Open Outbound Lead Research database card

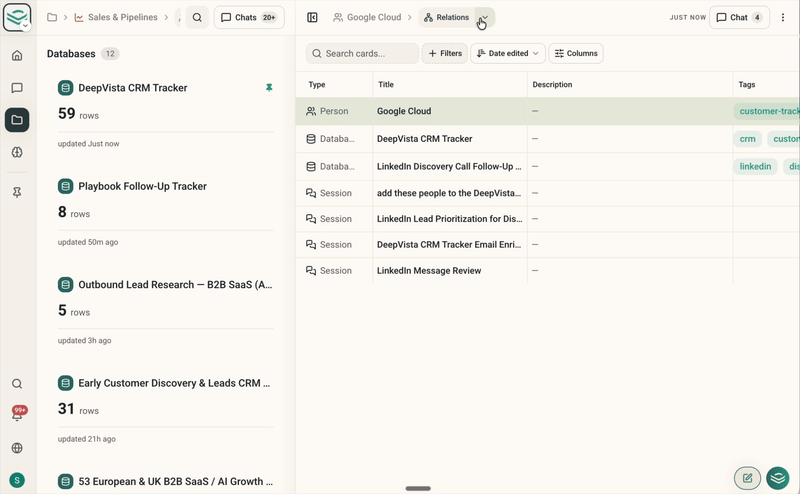click(x=166, y=311)
